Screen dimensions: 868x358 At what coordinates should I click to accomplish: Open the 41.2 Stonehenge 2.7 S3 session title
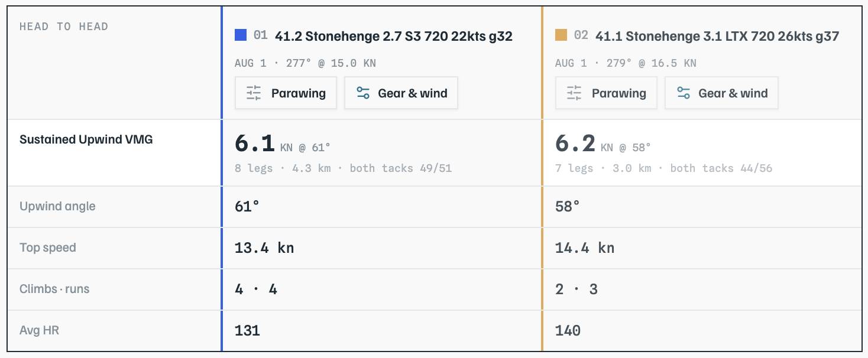pos(394,36)
